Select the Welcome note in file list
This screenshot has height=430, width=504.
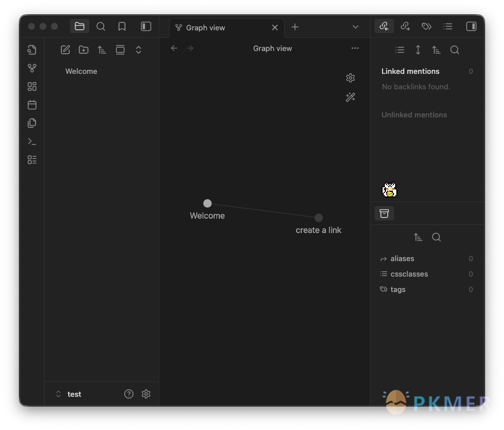tap(81, 72)
